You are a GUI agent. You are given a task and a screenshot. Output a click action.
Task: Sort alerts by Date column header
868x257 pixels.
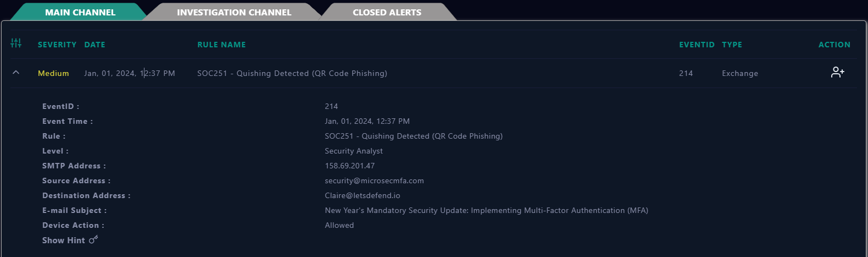click(94, 45)
